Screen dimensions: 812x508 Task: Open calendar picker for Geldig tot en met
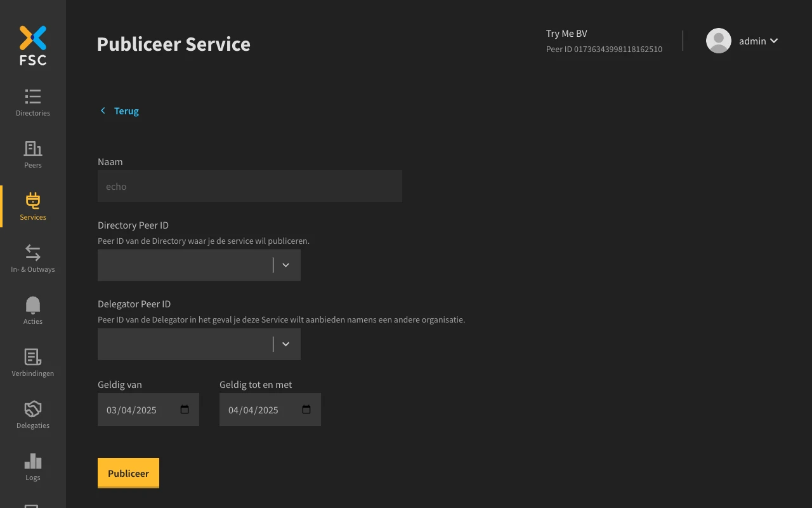[x=306, y=410]
